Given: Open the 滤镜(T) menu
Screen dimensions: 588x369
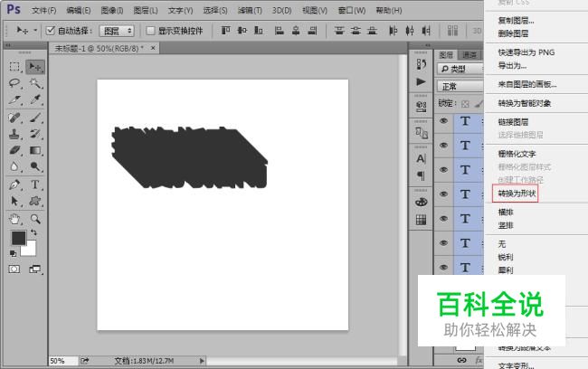Looking at the screenshot, I should (x=250, y=10).
